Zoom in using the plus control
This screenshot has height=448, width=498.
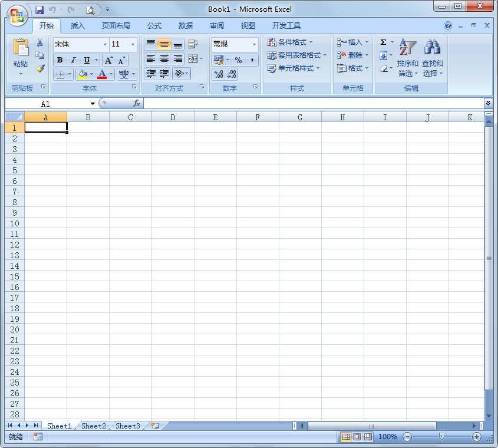click(476, 437)
